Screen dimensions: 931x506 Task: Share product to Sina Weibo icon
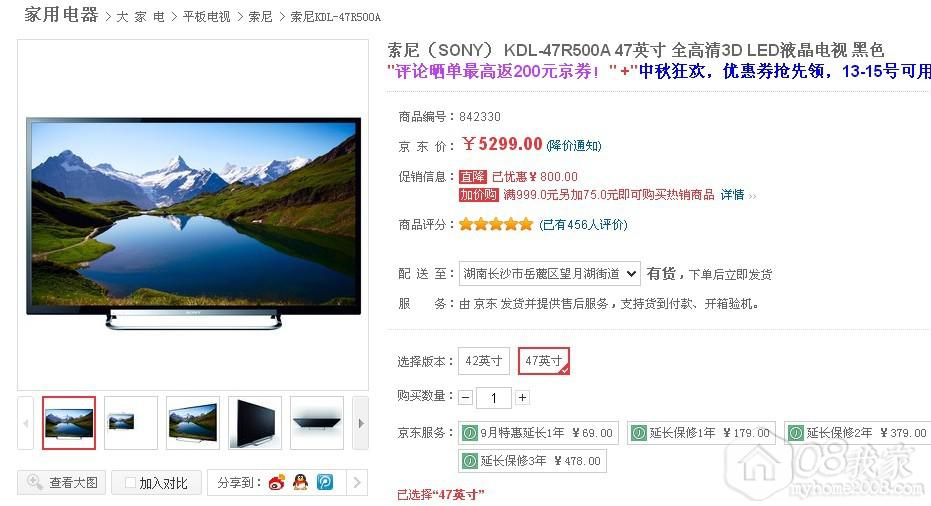tap(277, 482)
